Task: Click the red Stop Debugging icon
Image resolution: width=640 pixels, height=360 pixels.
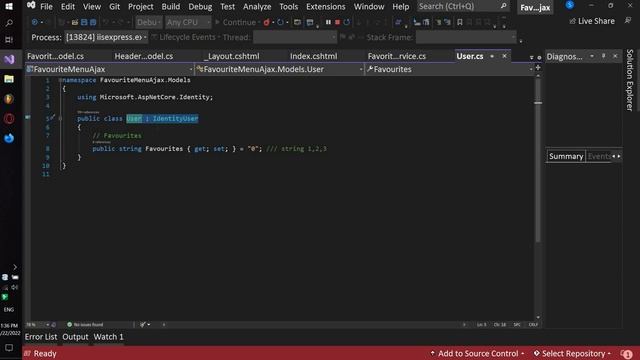Action: [338, 22]
